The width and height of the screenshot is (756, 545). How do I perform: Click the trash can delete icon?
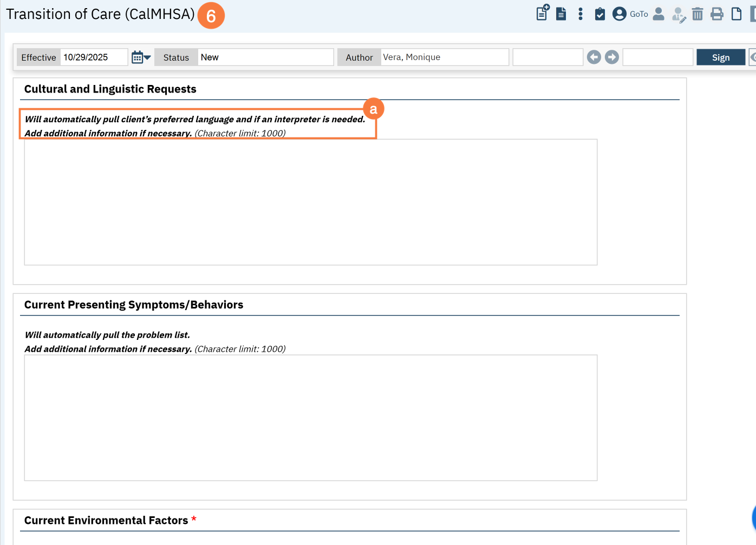(x=698, y=14)
